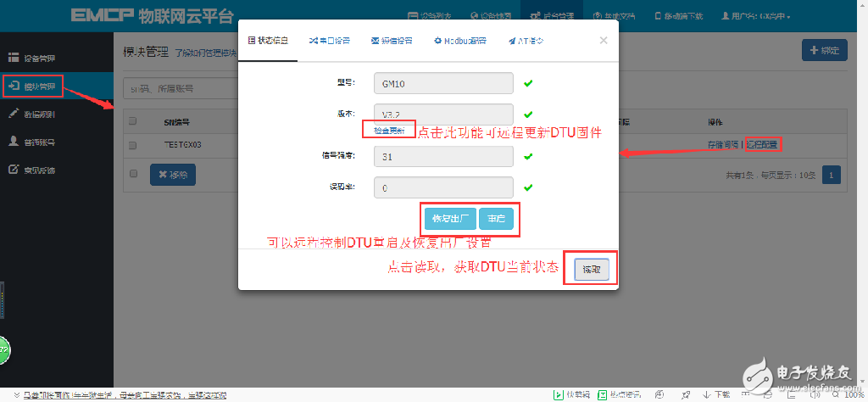868x402 pixels.
Task: Click the 恢复出厂 button
Action: [450, 219]
